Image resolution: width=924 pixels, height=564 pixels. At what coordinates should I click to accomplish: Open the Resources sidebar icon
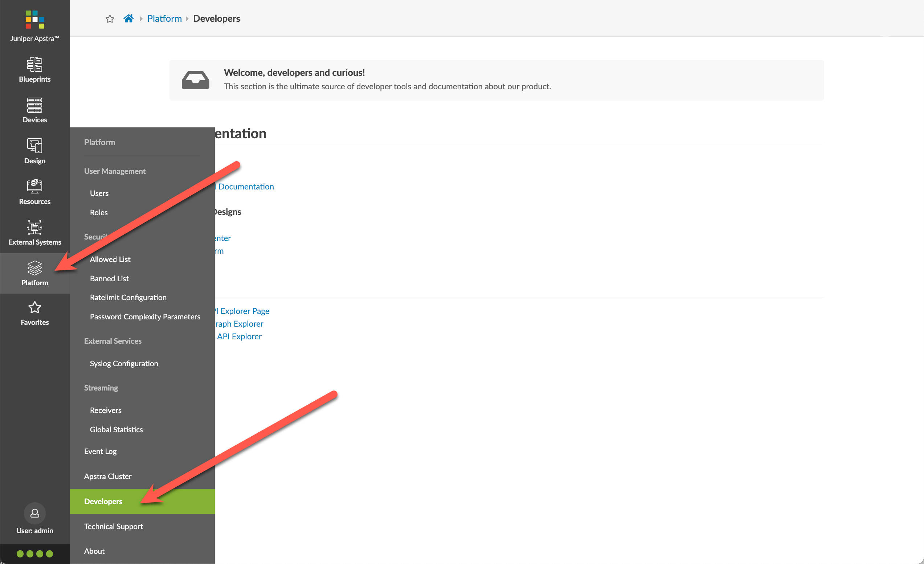34,187
